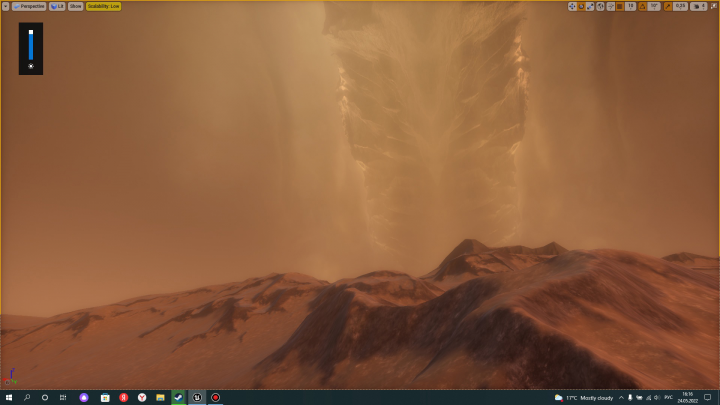Open the Windows Start menu

click(9, 398)
